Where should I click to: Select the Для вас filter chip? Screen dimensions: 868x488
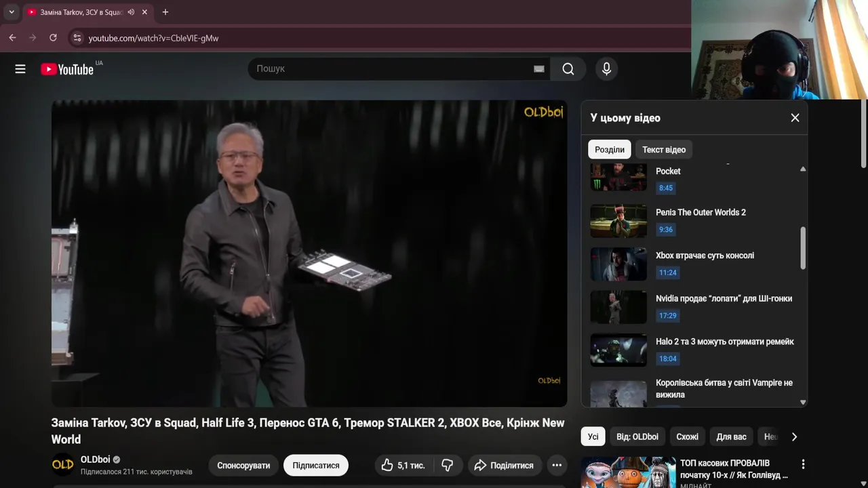click(731, 436)
